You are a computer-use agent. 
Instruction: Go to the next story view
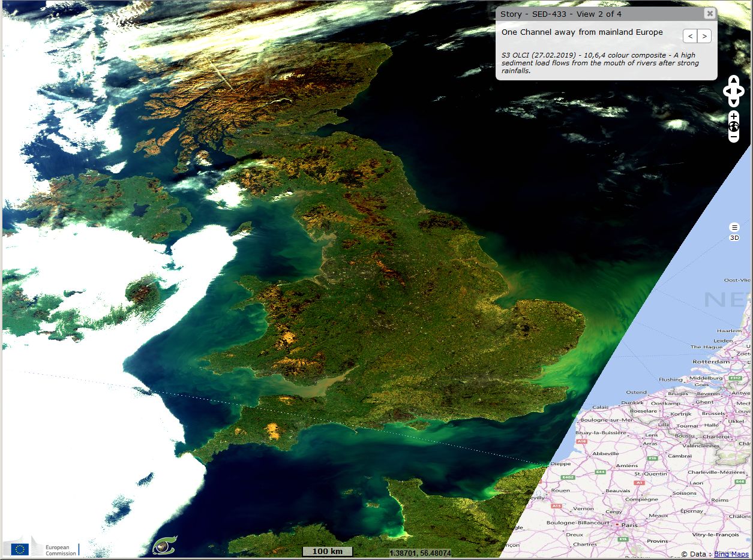click(704, 37)
